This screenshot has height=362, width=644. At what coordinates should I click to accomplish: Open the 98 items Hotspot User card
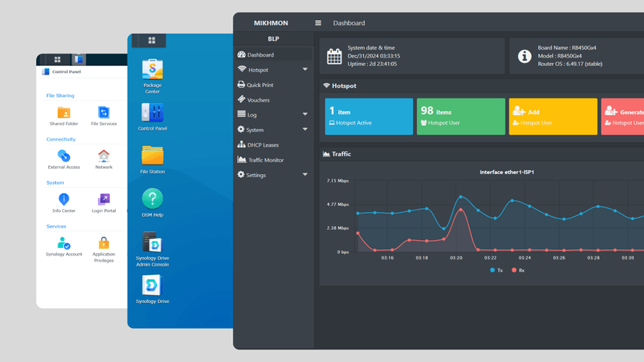(460, 117)
